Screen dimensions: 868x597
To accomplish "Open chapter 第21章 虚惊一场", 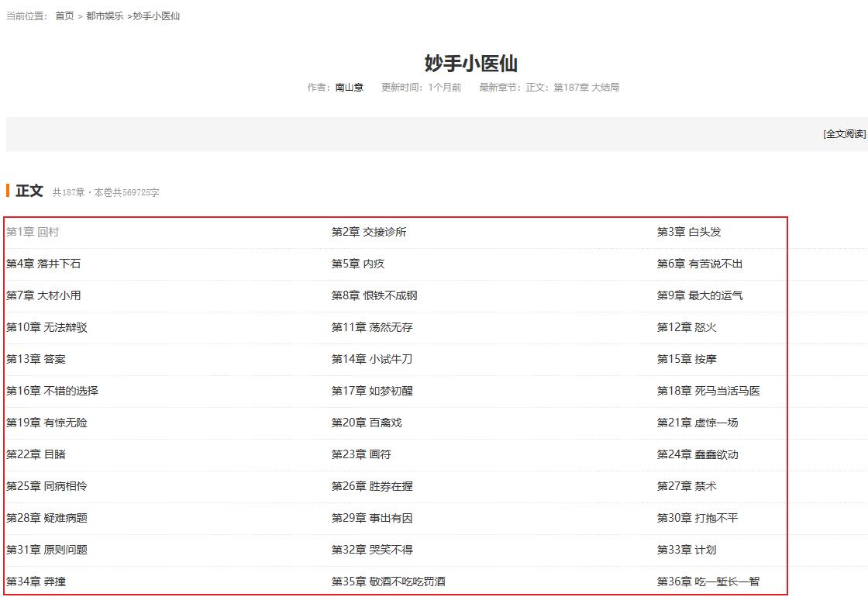I will pyautogui.click(x=697, y=423).
